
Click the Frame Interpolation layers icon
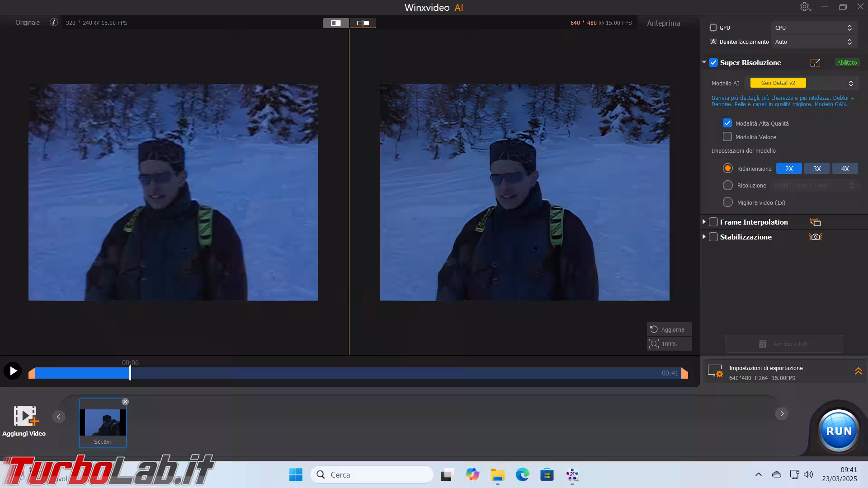[815, 222]
